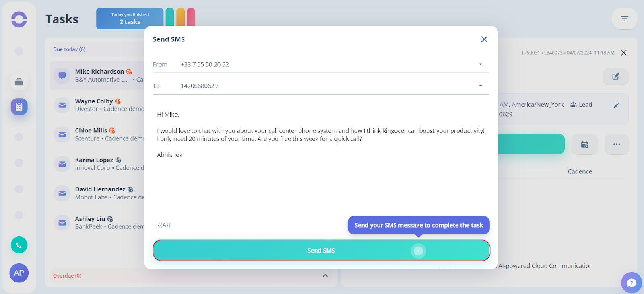Open the help chat bubble icon

point(632,282)
